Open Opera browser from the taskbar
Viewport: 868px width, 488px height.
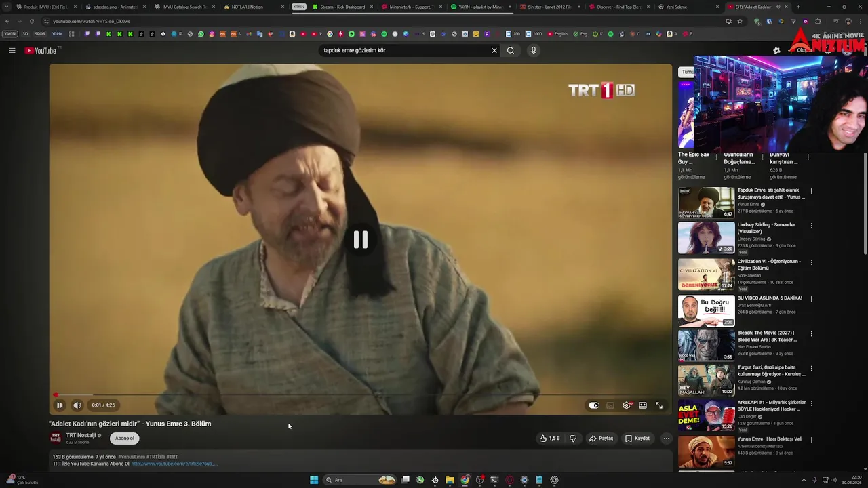[x=509, y=480]
